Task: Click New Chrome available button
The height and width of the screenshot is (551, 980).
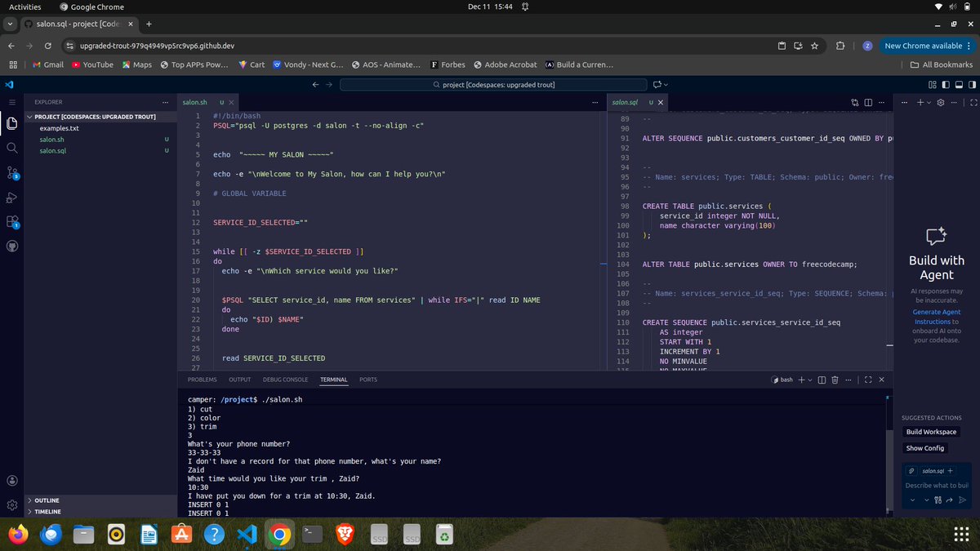Action: click(x=929, y=46)
